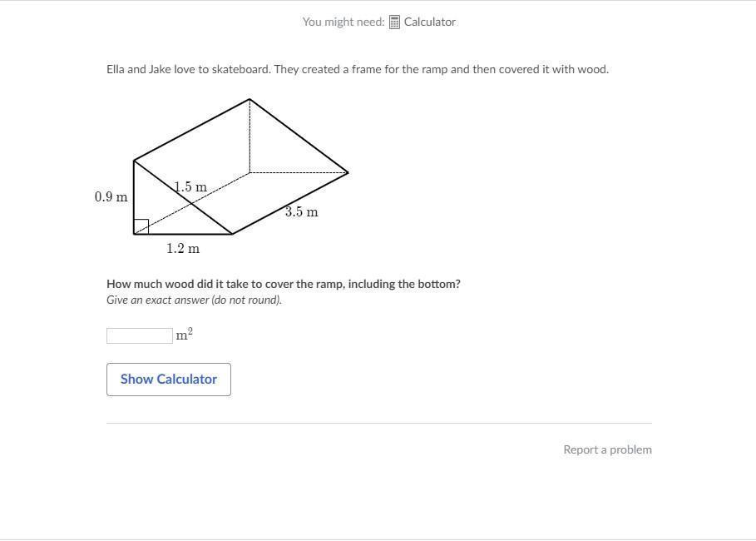Viewport: 756px width, 541px height.
Task: Click the italic 'Give an exact answer' hint
Action: click(x=194, y=300)
